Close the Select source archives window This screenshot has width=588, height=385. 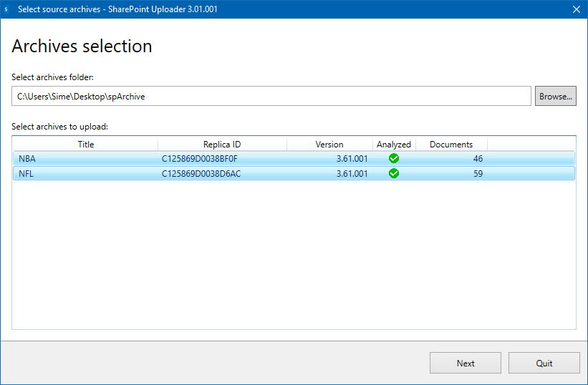[x=576, y=9]
